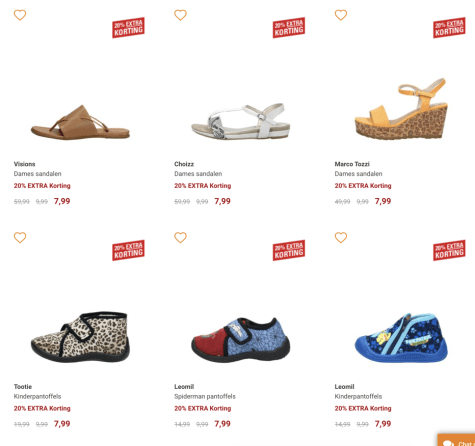This screenshot has width=475, height=446.
Task: Open brown Visions sandal product image
Action: tap(80, 122)
